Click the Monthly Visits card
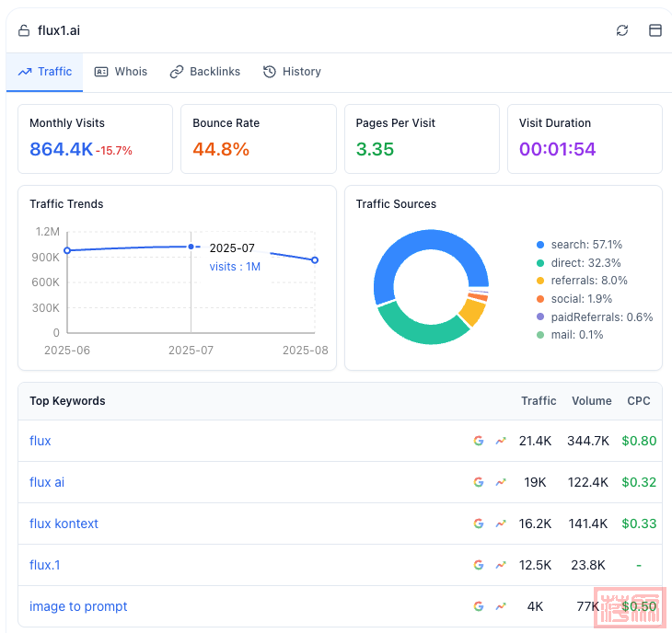Viewport: 672px width, 633px height. (x=95, y=139)
